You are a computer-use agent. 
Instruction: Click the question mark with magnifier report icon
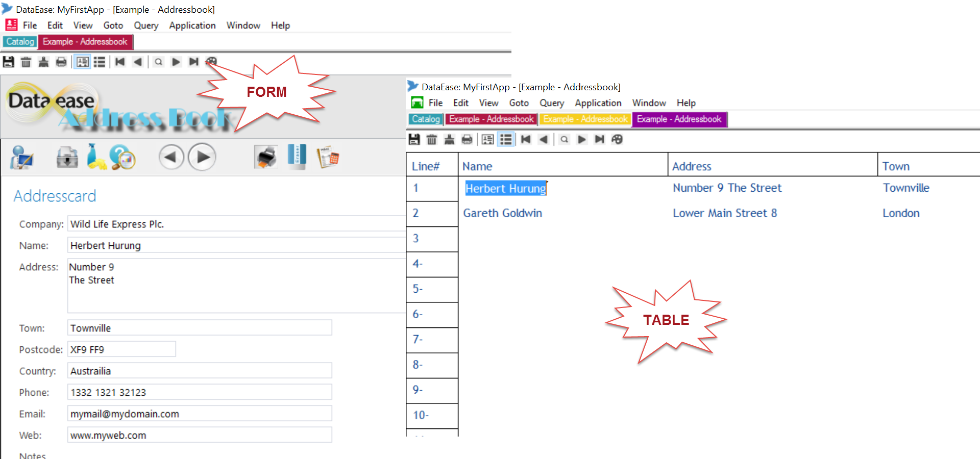122,157
